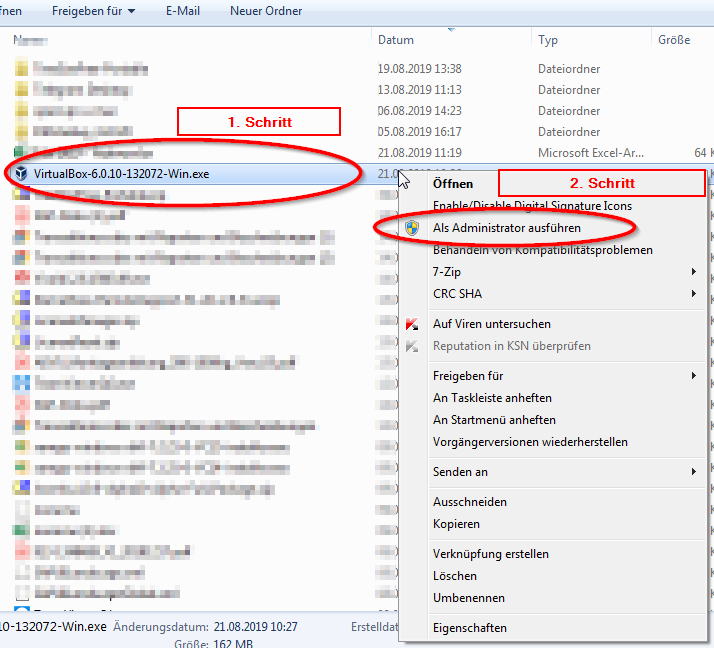Choose An Startmenü anheften
This screenshot has width=714, height=648.
tap(494, 420)
